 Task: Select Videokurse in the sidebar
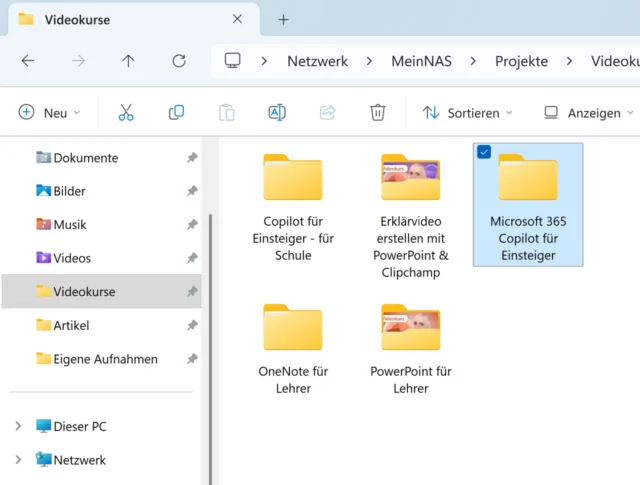(x=101, y=291)
